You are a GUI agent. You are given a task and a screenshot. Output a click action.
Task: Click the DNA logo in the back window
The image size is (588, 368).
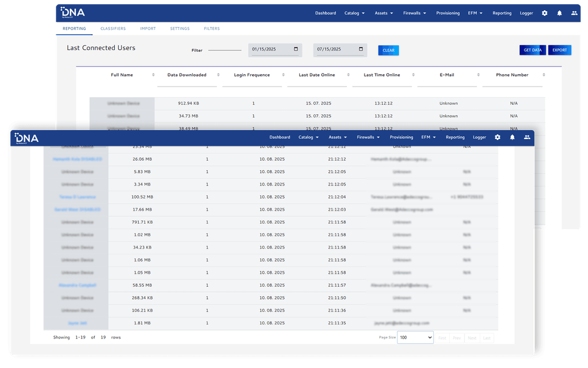tap(73, 12)
